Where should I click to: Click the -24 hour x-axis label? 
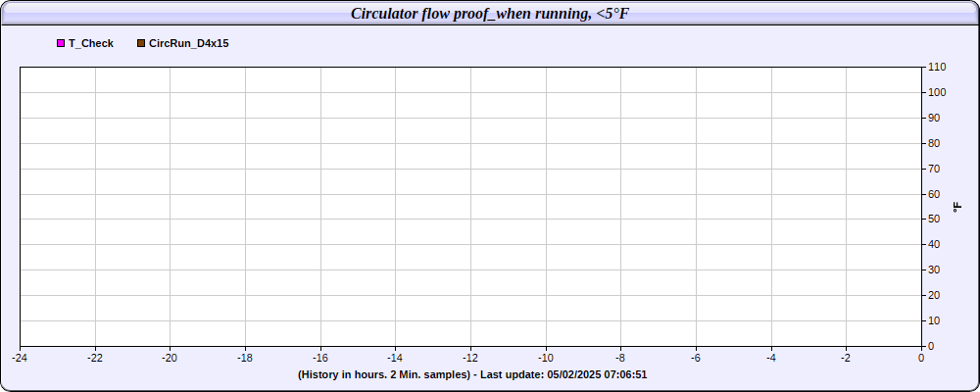pyautogui.click(x=20, y=359)
